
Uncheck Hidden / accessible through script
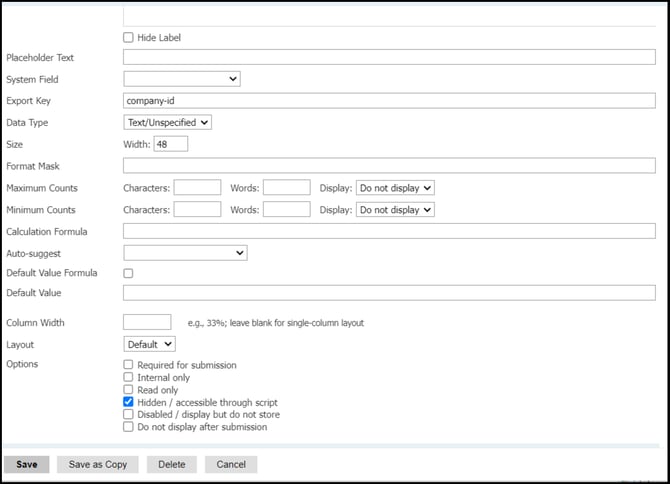128,402
